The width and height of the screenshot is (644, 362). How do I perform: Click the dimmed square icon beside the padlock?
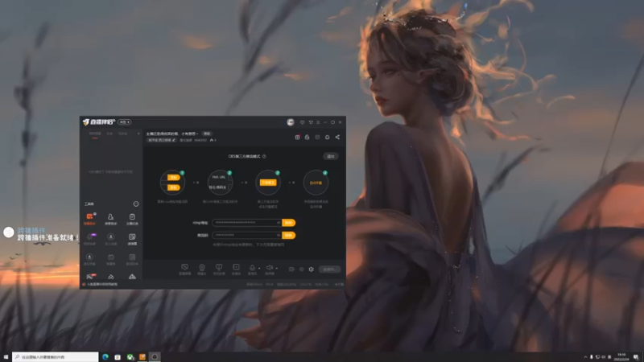[317, 137]
